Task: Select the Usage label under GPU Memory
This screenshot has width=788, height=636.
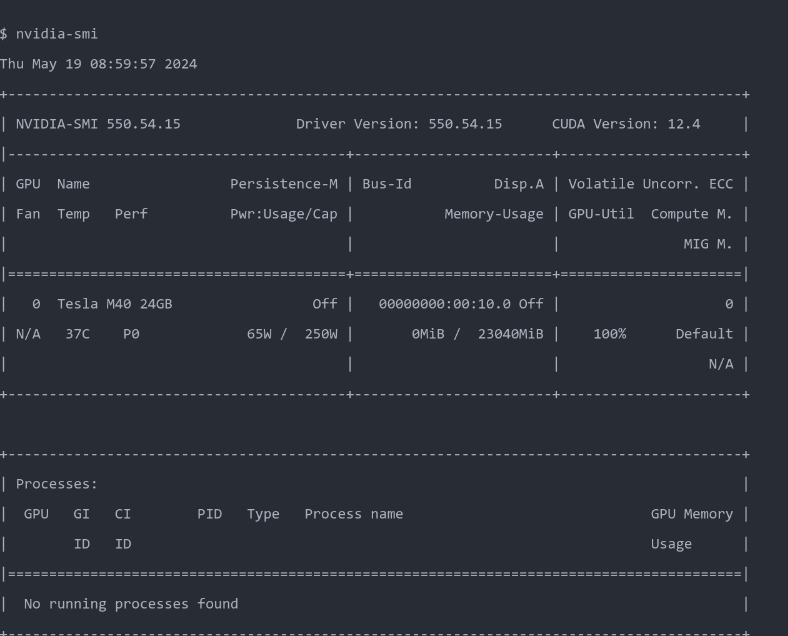Action: coord(671,545)
